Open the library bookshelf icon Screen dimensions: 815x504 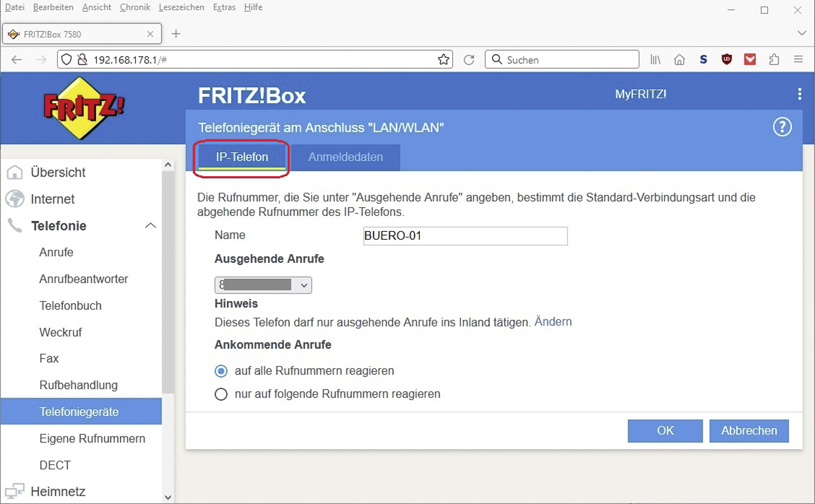tap(656, 60)
